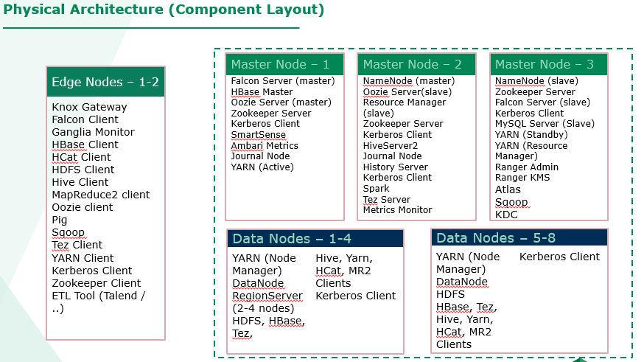
Task: Click the 'HDFS Client' entry
Action: [x=83, y=170]
